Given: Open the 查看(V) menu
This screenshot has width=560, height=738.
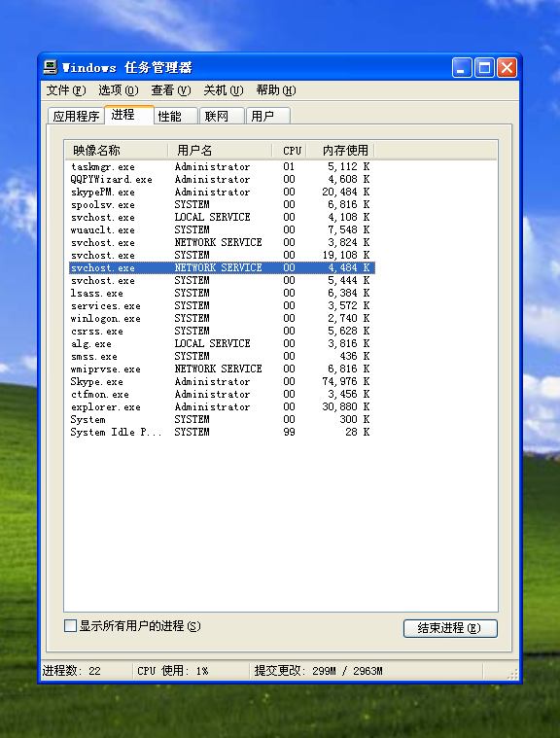Looking at the screenshot, I should click(171, 89).
